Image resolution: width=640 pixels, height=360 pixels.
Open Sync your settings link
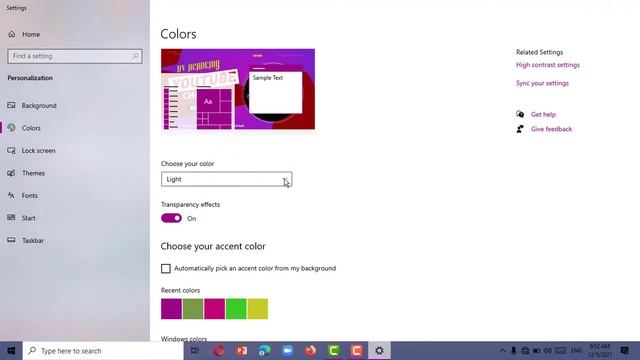pos(542,83)
